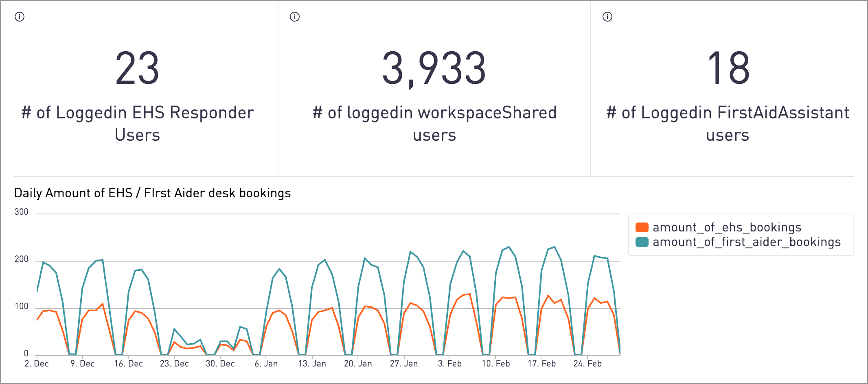Click x-axis label '3. Feb'
This screenshot has width=868, height=384.
(x=450, y=364)
